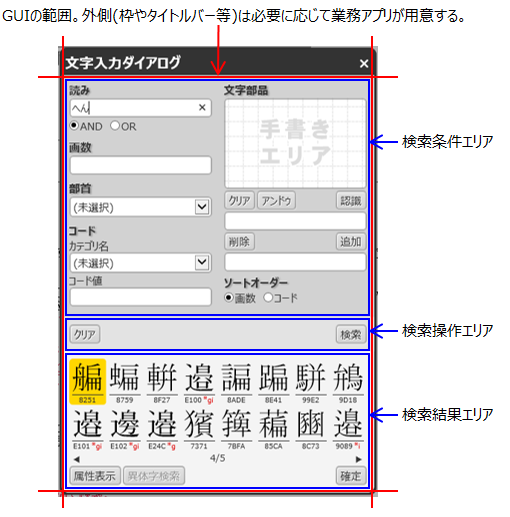Click the コード値 input field

click(141, 297)
